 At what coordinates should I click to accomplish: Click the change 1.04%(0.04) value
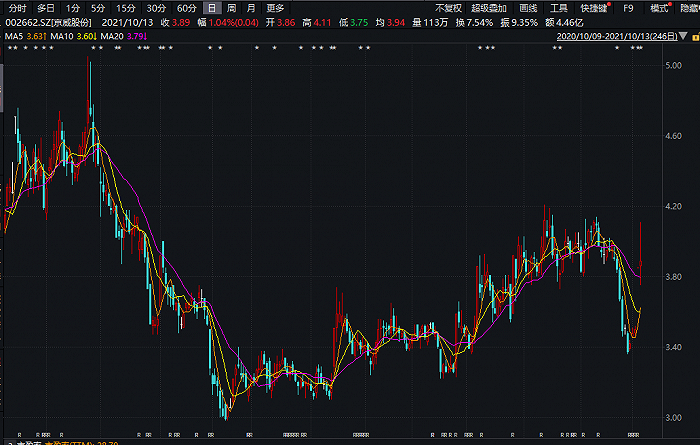233,23
